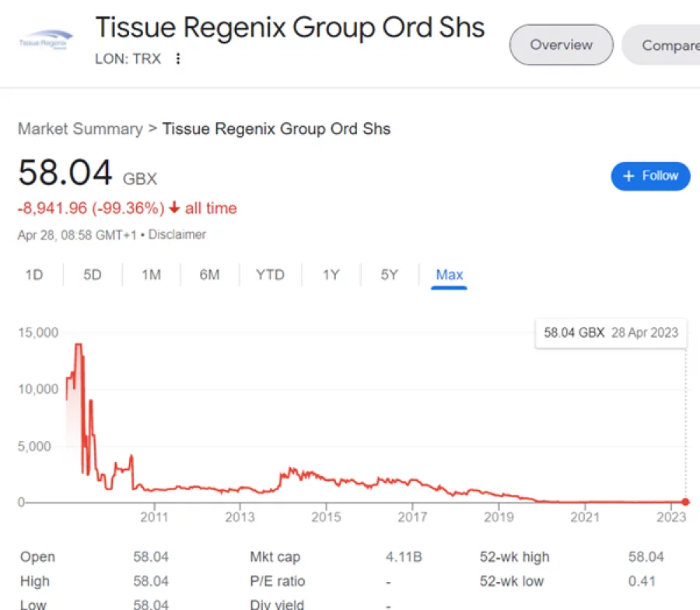Click the Follow button

(650, 176)
